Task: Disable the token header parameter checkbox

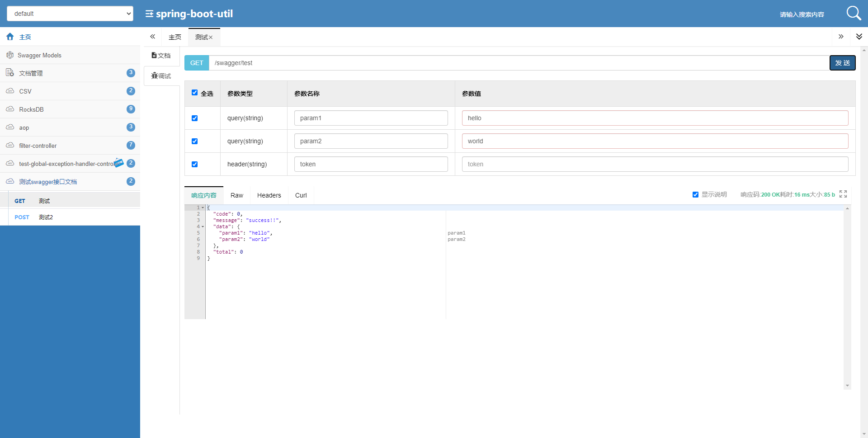Action: [194, 164]
